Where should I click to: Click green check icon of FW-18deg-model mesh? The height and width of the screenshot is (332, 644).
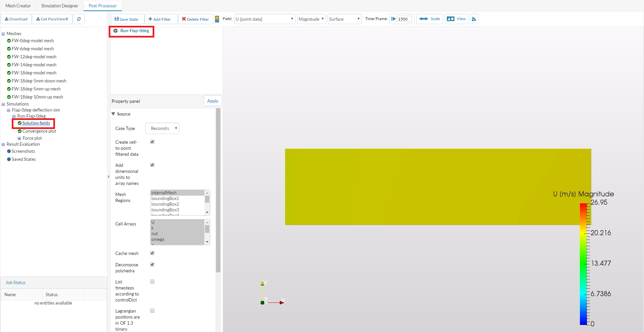pyautogui.click(x=9, y=73)
